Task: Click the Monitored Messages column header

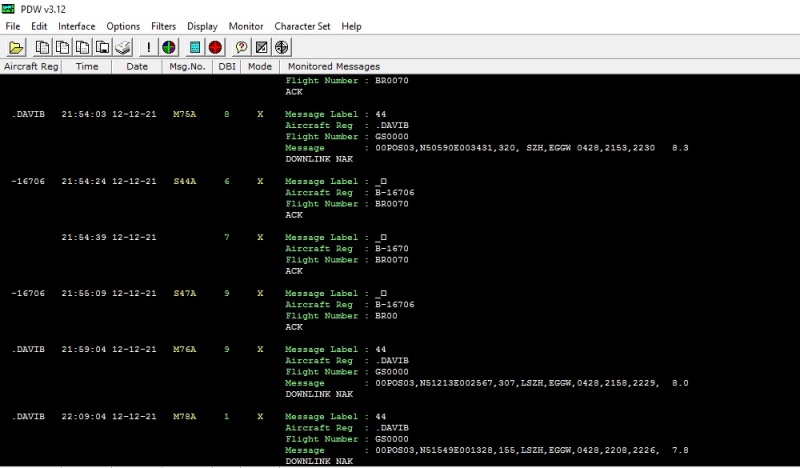Action: (x=333, y=66)
